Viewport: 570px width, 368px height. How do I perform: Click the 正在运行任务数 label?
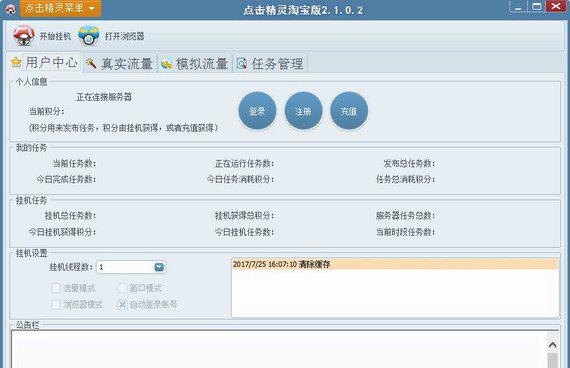point(244,164)
